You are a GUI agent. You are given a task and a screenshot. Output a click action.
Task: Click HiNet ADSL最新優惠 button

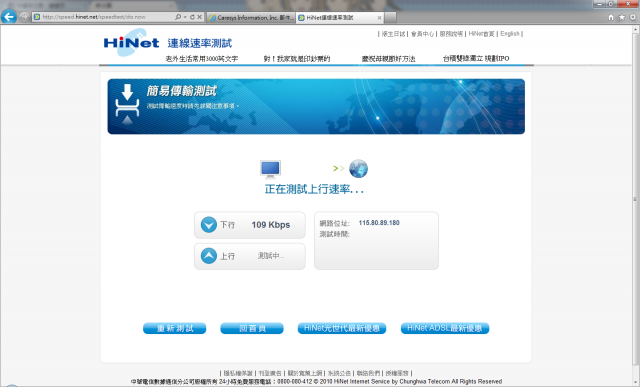[445, 328]
